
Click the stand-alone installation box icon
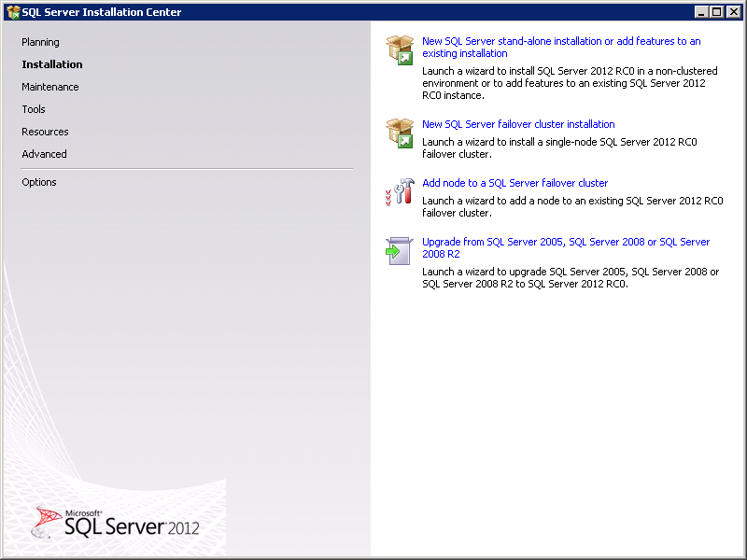coord(400,50)
